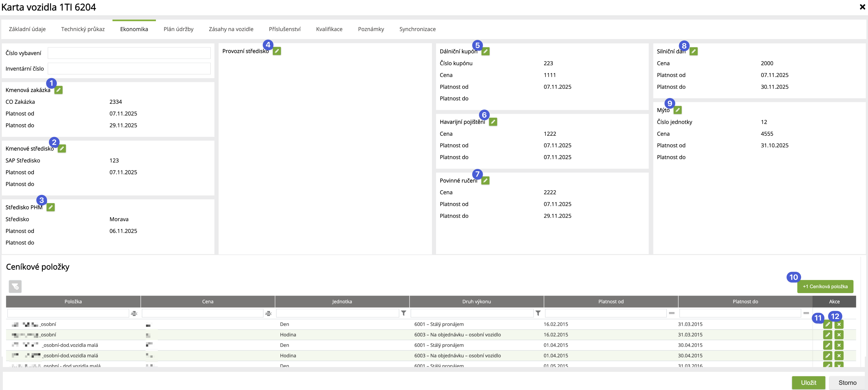The image size is (868, 390).
Task: Open Druh výkonu column filter dropdown
Action: coord(538,313)
